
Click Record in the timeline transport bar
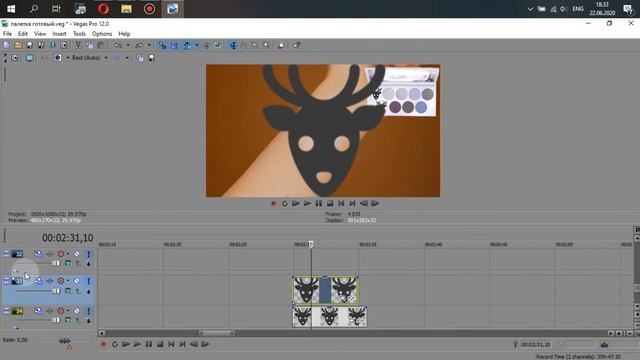point(104,344)
